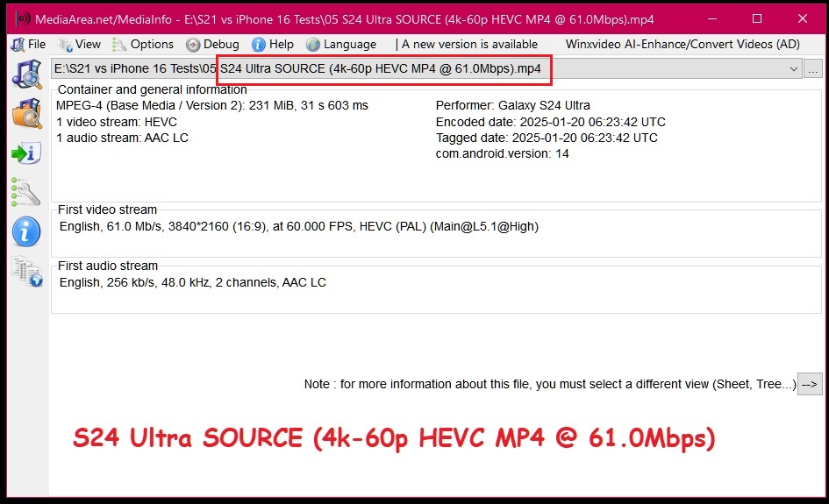
Task: Click the Options wrench sidebar icon
Action: pyautogui.click(x=25, y=192)
